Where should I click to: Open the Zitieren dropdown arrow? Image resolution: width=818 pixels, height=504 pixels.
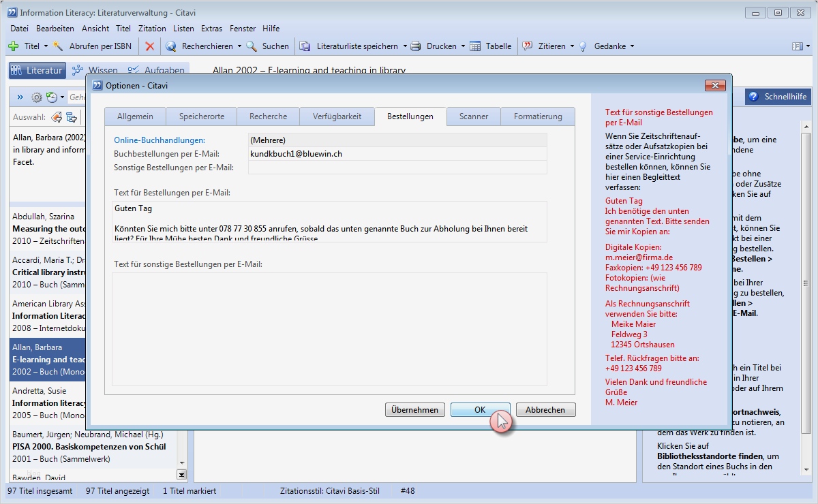point(572,46)
